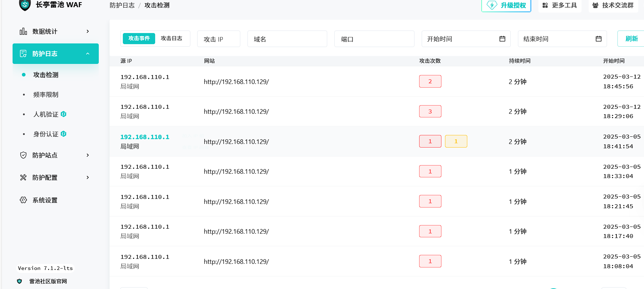The width and height of the screenshot is (644, 289).
Task: Click premium badge icon next to 身份认证
Action: [x=64, y=134]
